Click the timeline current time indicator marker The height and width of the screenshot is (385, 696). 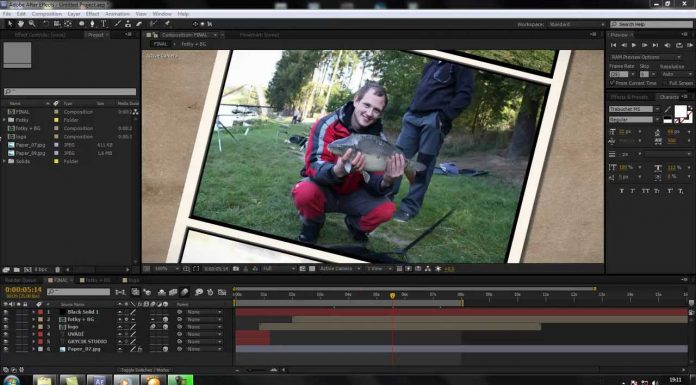click(x=392, y=295)
